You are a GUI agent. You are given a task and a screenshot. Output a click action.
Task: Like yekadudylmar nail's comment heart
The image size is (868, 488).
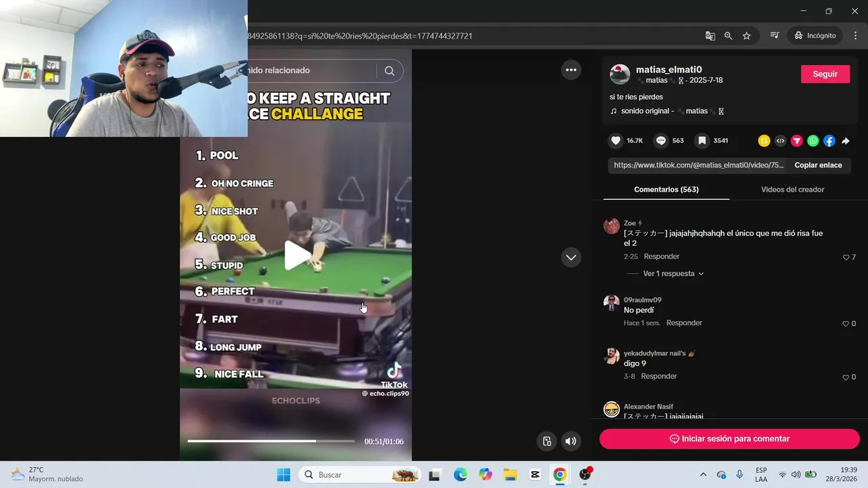click(x=846, y=378)
